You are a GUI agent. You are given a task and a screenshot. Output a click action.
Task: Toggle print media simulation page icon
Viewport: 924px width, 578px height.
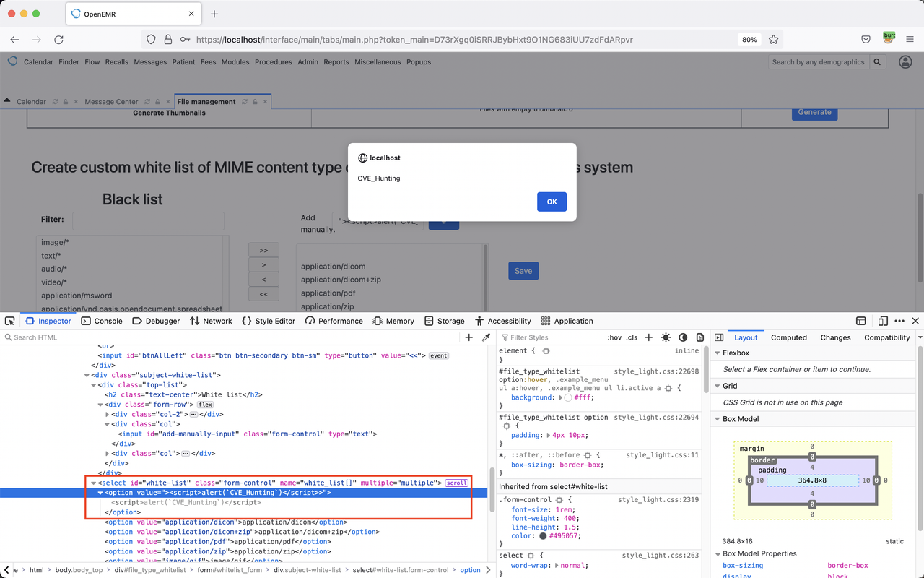click(700, 337)
